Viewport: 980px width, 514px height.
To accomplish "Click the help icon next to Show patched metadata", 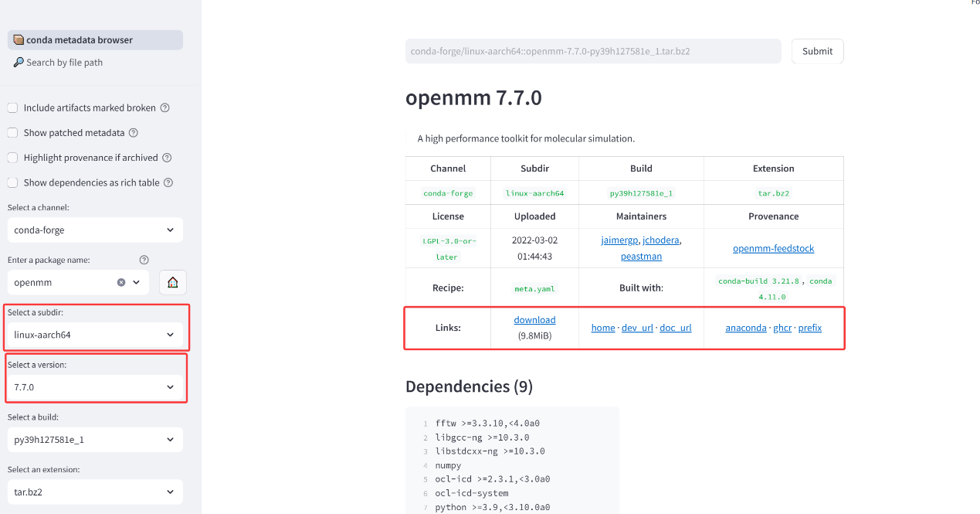I will pyautogui.click(x=134, y=132).
